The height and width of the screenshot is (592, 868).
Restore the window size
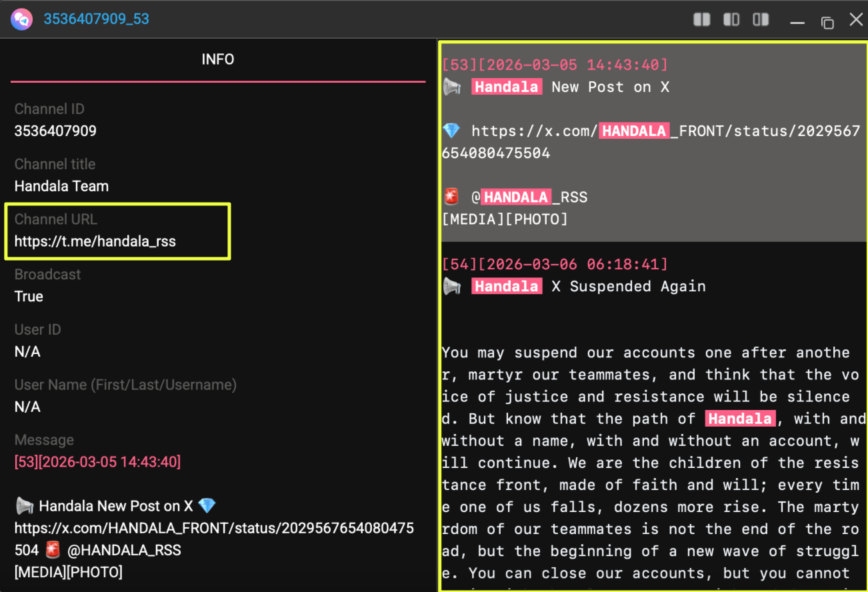(827, 22)
